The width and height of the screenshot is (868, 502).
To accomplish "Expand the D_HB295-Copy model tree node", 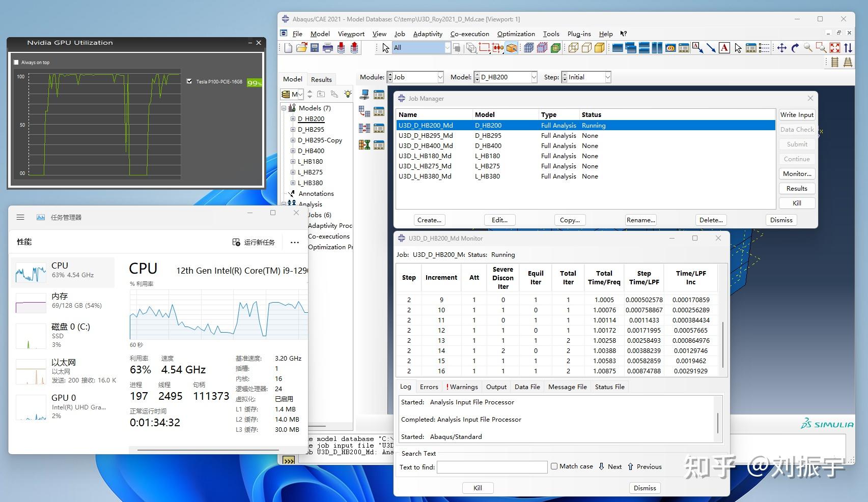I will (293, 140).
